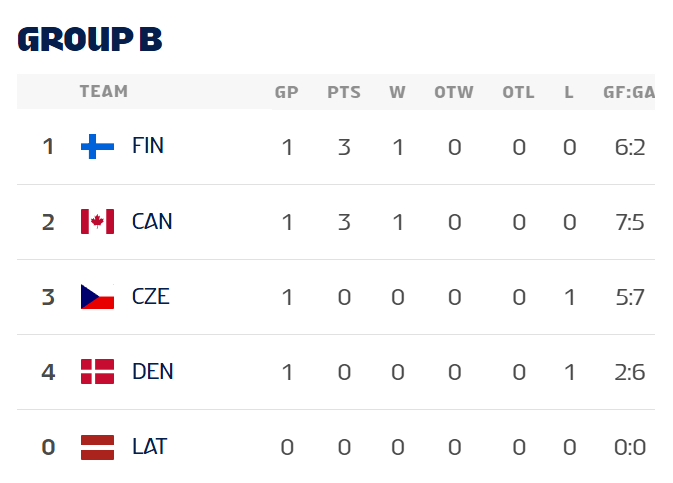This screenshot has width=673, height=483.
Task: Click the Finland flag icon
Action: [x=97, y=147]
